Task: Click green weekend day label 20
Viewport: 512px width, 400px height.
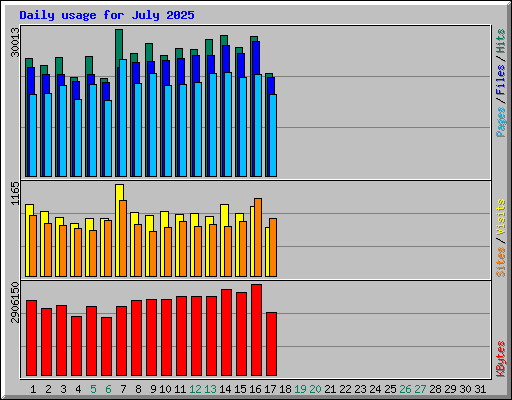Action: [315, 389]
